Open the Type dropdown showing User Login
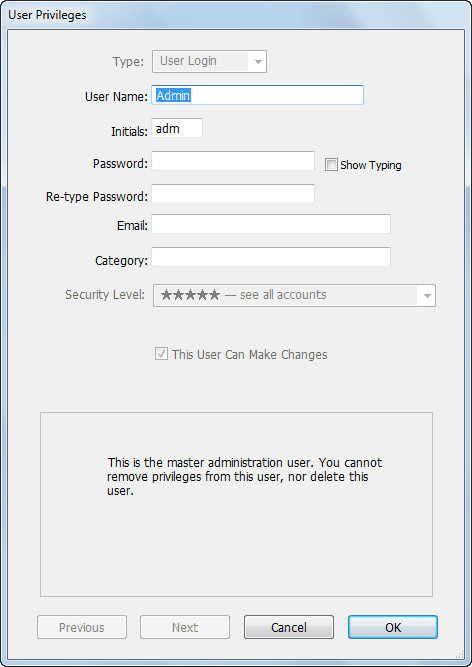The width and height of the screenshot is (472, 667). (209, 61)
